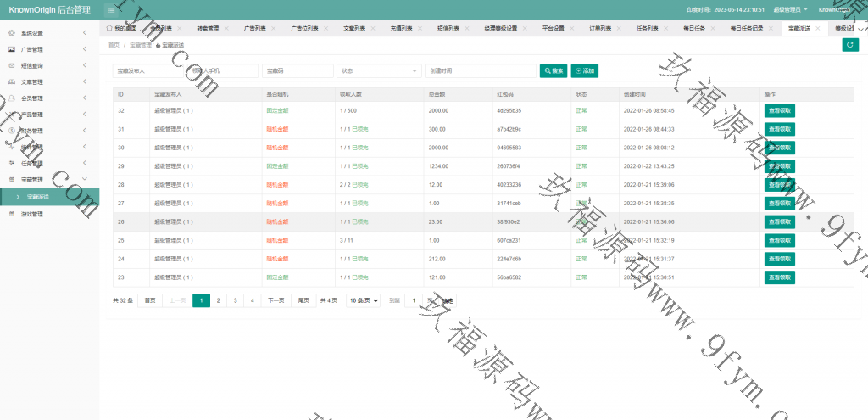Click the home icon on 我的桌面 tab
The image size is (868, 420).
click(x=109, y=28)
